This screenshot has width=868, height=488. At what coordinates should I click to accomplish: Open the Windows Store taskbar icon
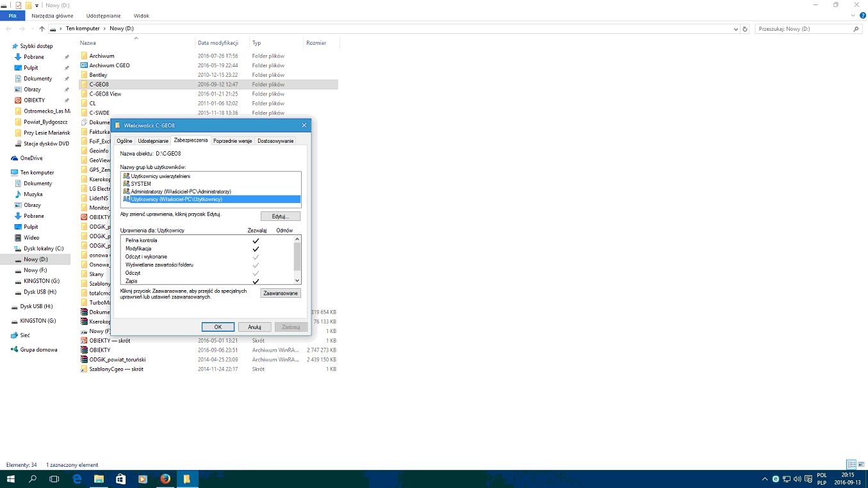(x=120, y=479)
